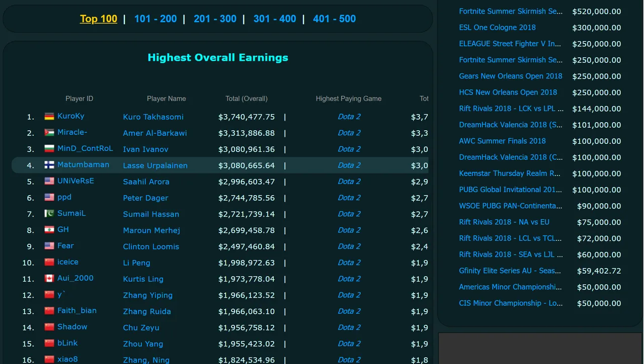Screen dimensions: 644x364
Task: Open Matumbaman player ID link
Action: (x=83, y=165)
